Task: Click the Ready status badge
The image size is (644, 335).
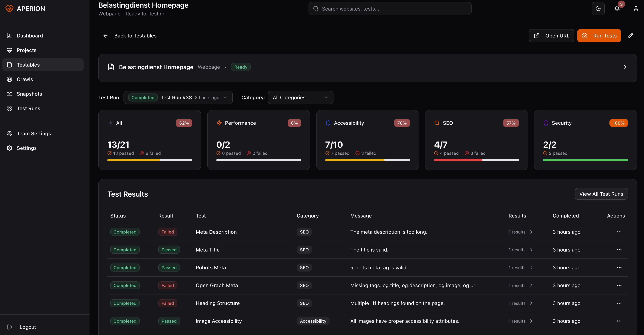Action: tap(240, 67)
